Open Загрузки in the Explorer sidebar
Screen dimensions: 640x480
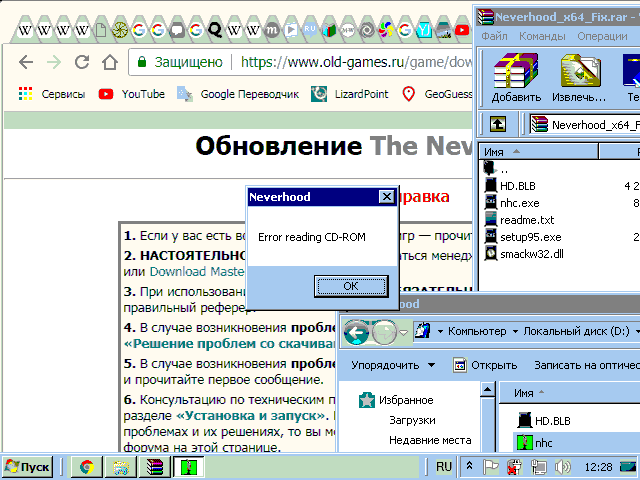[412, 420]
